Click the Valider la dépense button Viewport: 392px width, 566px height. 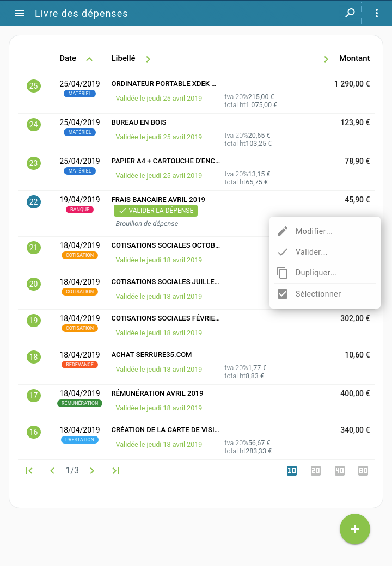click(156, 211)
